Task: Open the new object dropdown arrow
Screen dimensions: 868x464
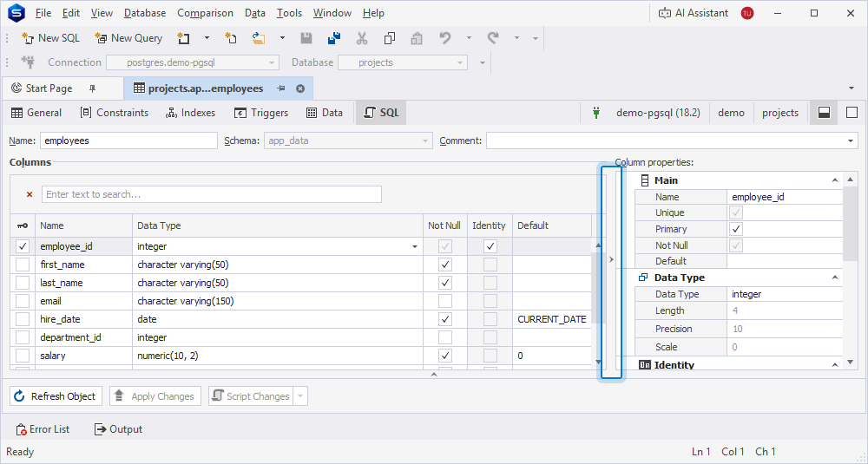Action: (x=207, y=38)
